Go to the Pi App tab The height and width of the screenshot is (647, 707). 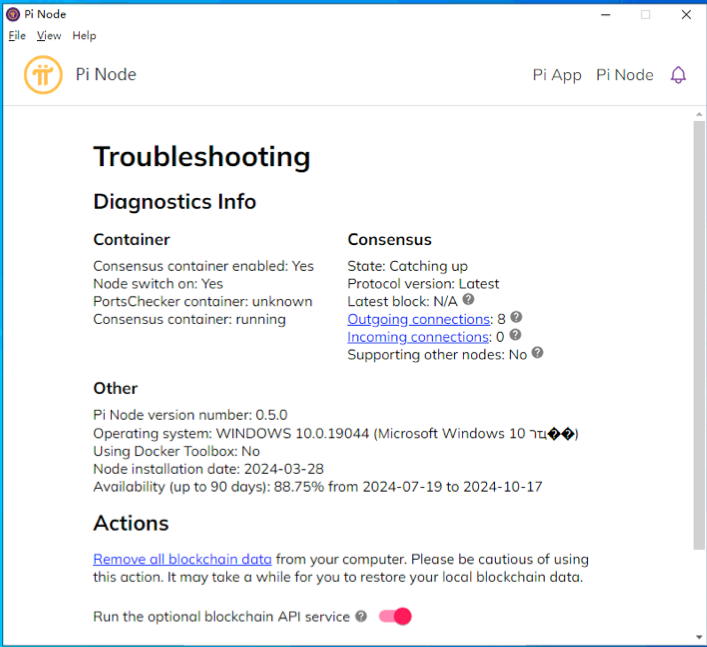pyautogui.click(x=557, y=75)
